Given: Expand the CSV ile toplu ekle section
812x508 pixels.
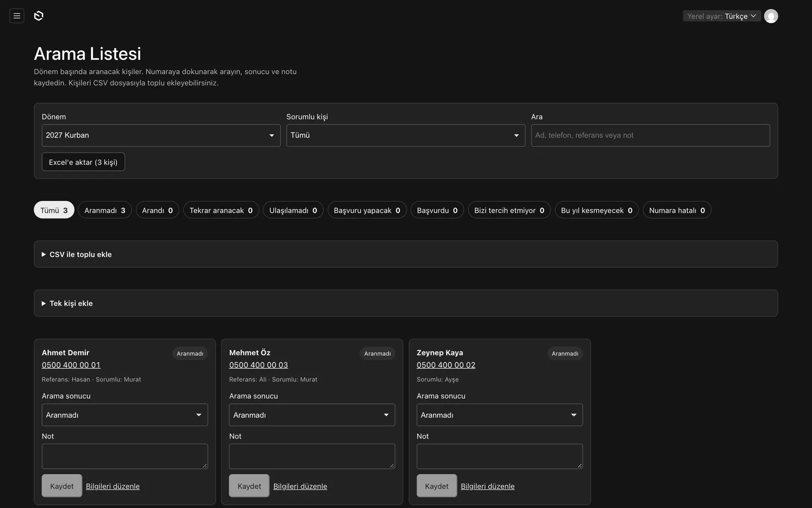Looking at the screenshot, I should [x=405, y=254].
